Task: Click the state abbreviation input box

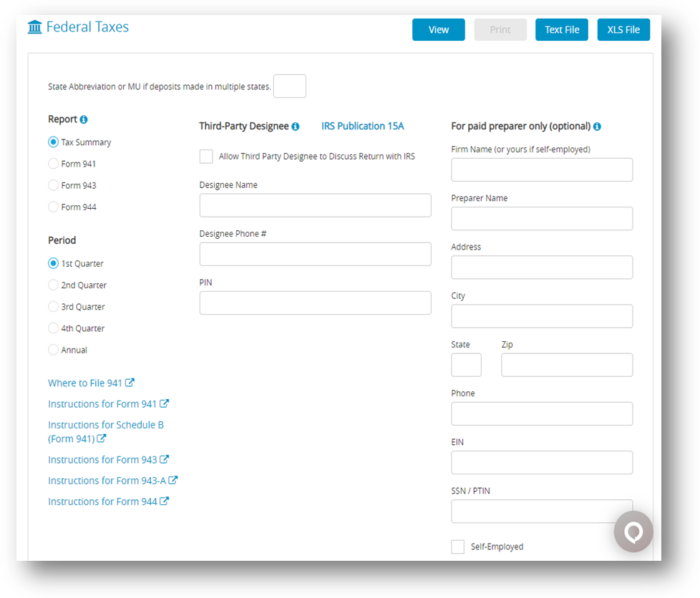Action: 289,86
